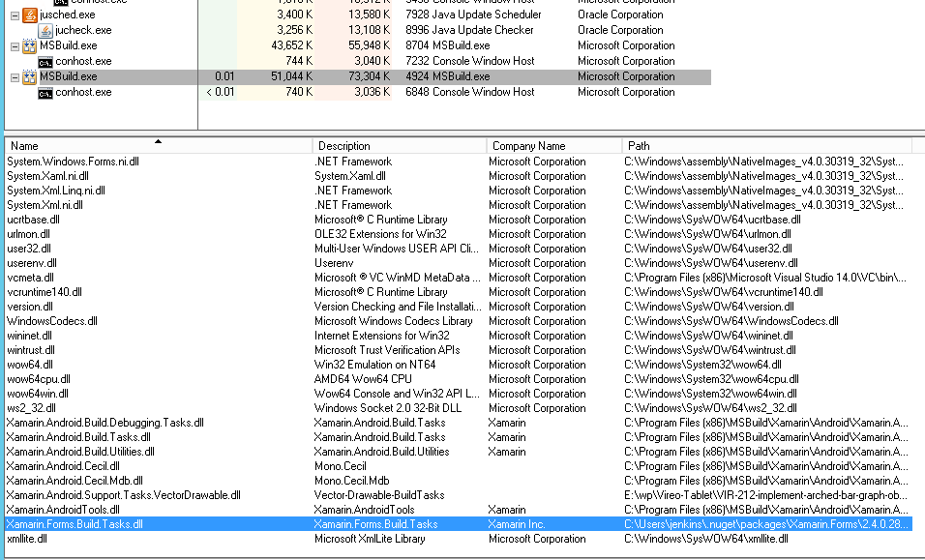
Task: Sort DLL list by Path column header
Action: pyautogui.click(x=767, y=146)
